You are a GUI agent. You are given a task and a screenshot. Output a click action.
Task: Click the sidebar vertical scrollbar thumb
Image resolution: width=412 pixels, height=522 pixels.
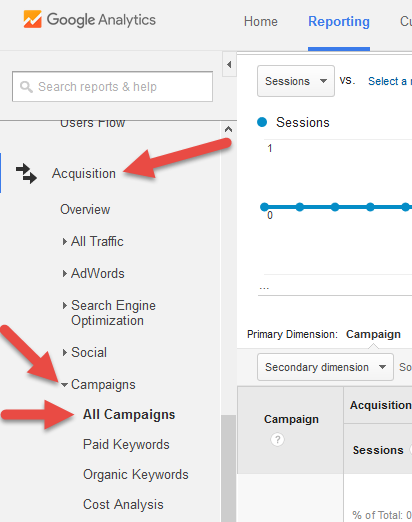click(x=228, y=468)
